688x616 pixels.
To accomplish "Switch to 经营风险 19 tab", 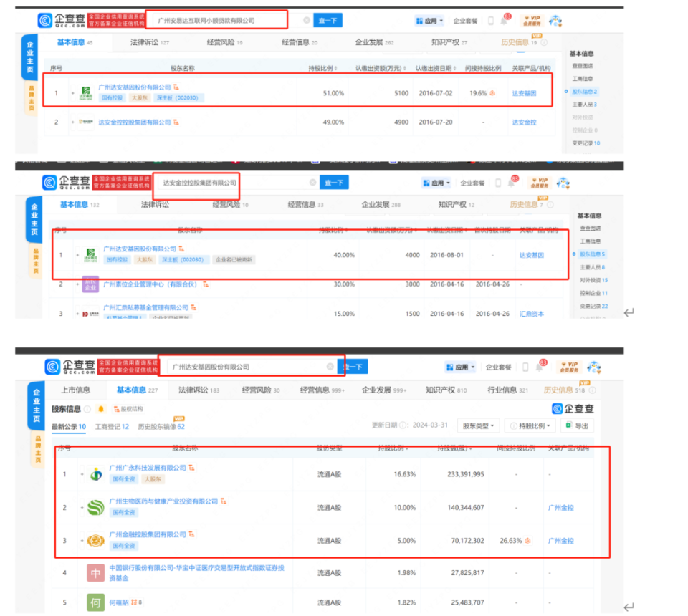I will pyautogui.click(x=224, y=42).
